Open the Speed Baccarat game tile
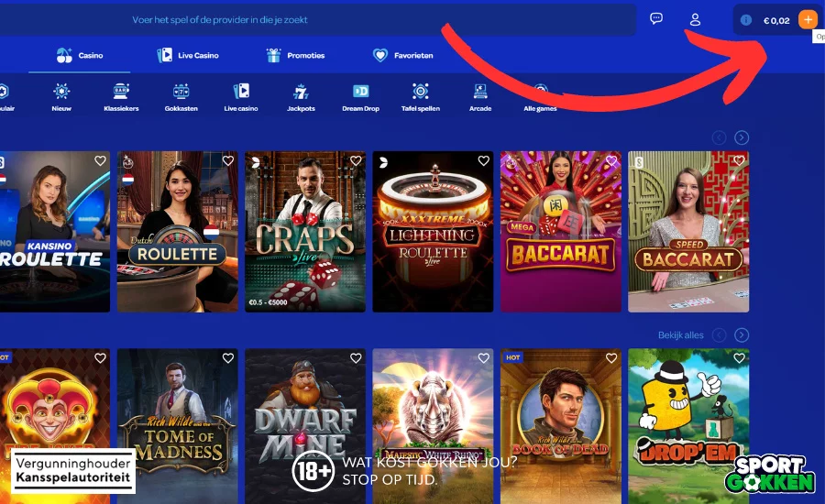 (688, 232)
